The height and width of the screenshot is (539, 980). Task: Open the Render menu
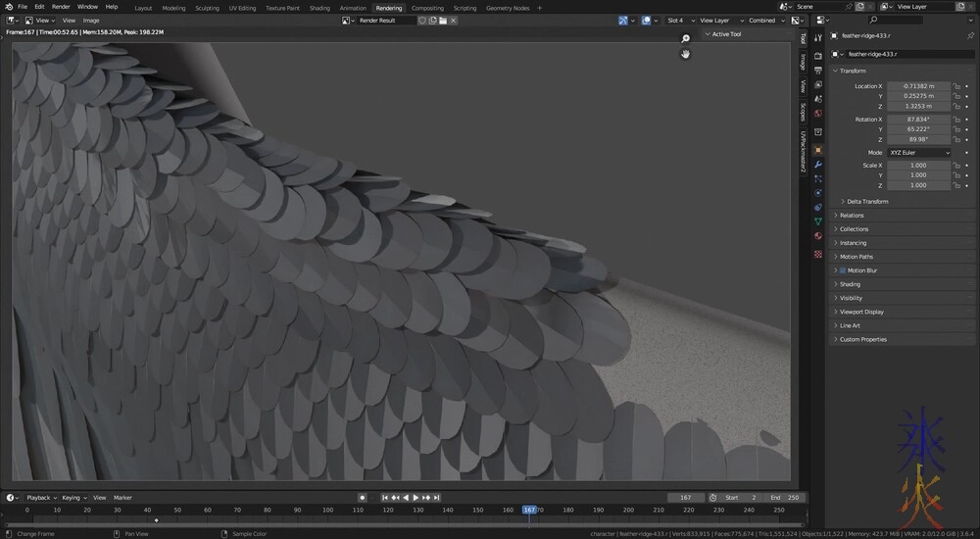pos(61,7)
